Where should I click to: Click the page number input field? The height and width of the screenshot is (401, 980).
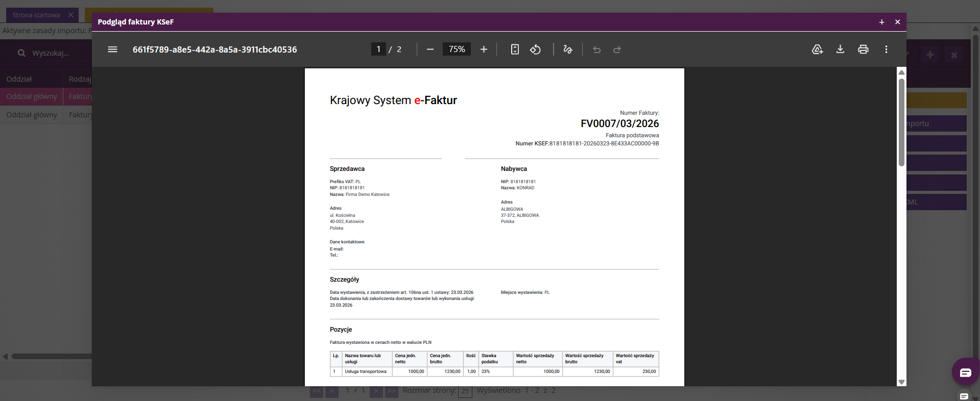point(378,49)
